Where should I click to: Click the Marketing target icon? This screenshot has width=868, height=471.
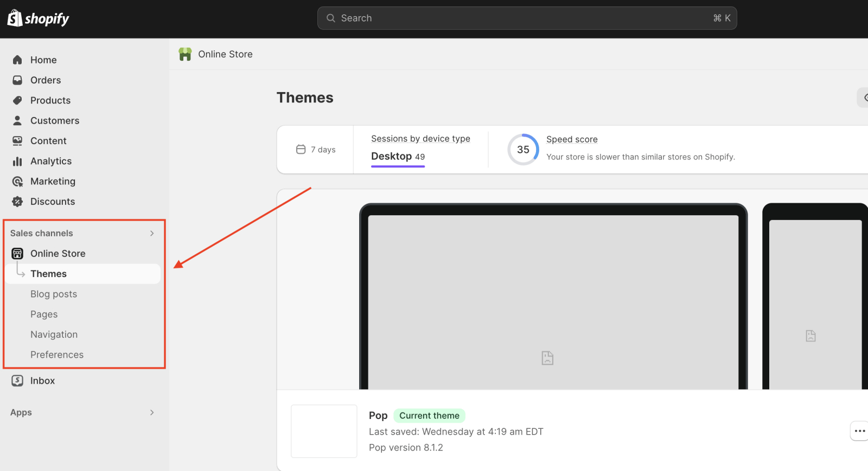pos(17,182)
